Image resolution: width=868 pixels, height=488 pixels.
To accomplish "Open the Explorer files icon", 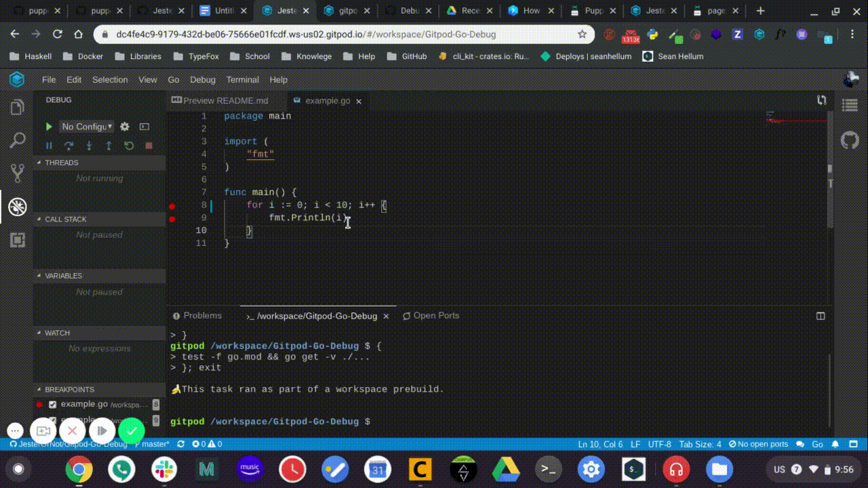I will tap(17, 106).
